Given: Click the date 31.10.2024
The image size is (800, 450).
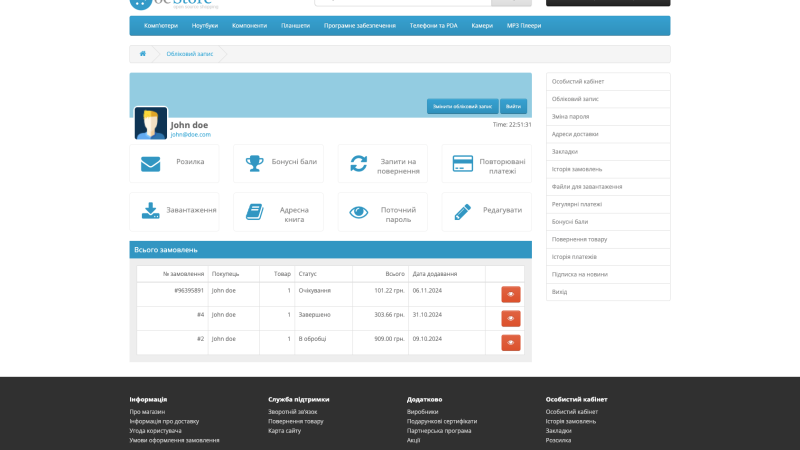Looking at the screenshot, I should pyautogui.click(x=427, y=314).
